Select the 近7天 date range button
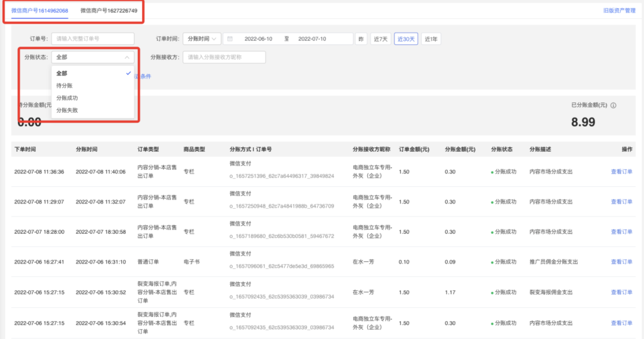The image size is (644, 339). click(381, 39)
